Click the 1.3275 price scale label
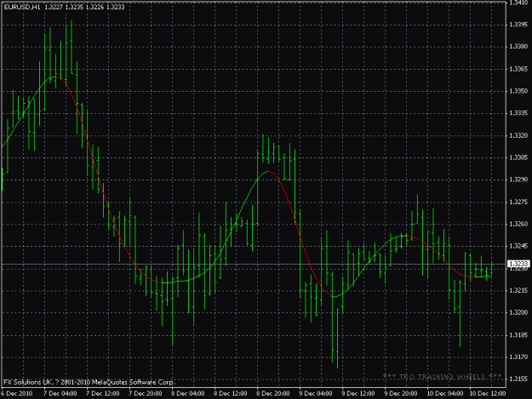Viewport: 532px width, 399px height. pos(518,202)
